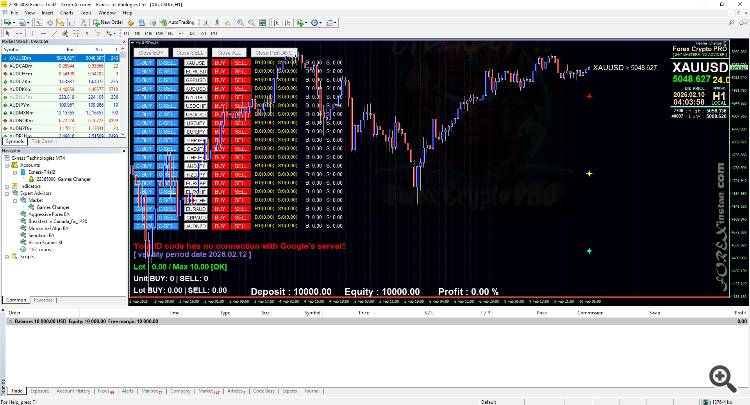Zoom in on the chart
The width and height of the screenshot is (750, 405).
(240, 22)
